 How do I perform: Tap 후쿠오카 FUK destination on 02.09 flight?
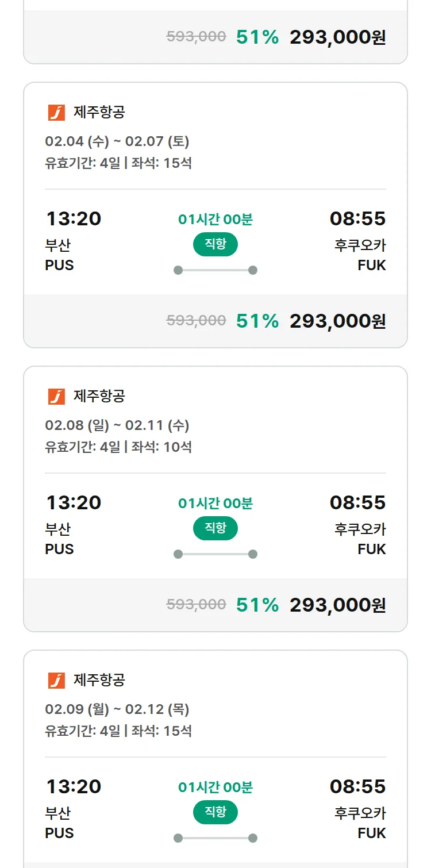360,823
